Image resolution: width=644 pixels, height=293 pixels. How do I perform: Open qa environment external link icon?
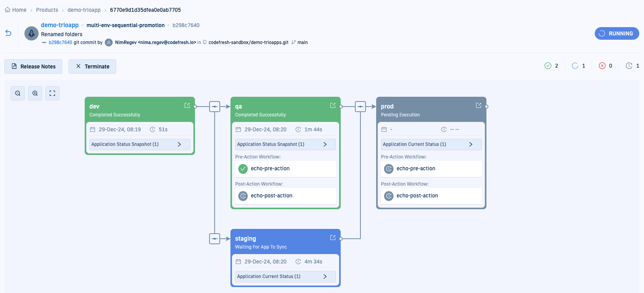click(x=333, y=105)
